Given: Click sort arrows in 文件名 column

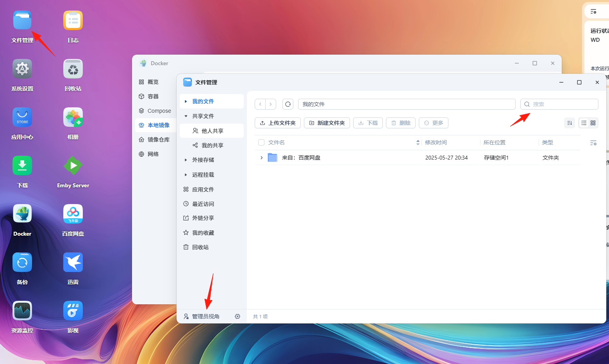Looking at the screenshot, I should (418, 143).
